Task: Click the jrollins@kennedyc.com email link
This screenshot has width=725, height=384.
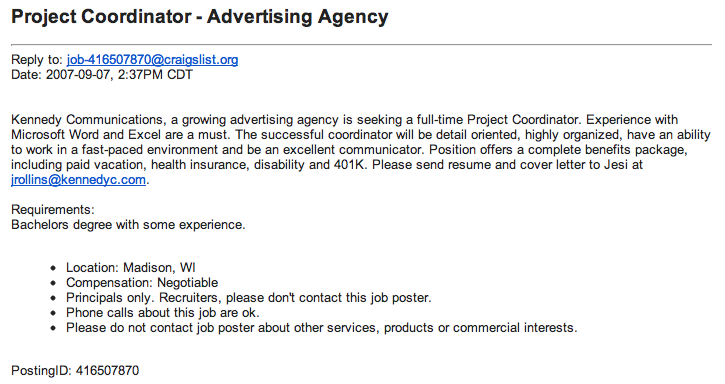Action: (x=79, y=180)
